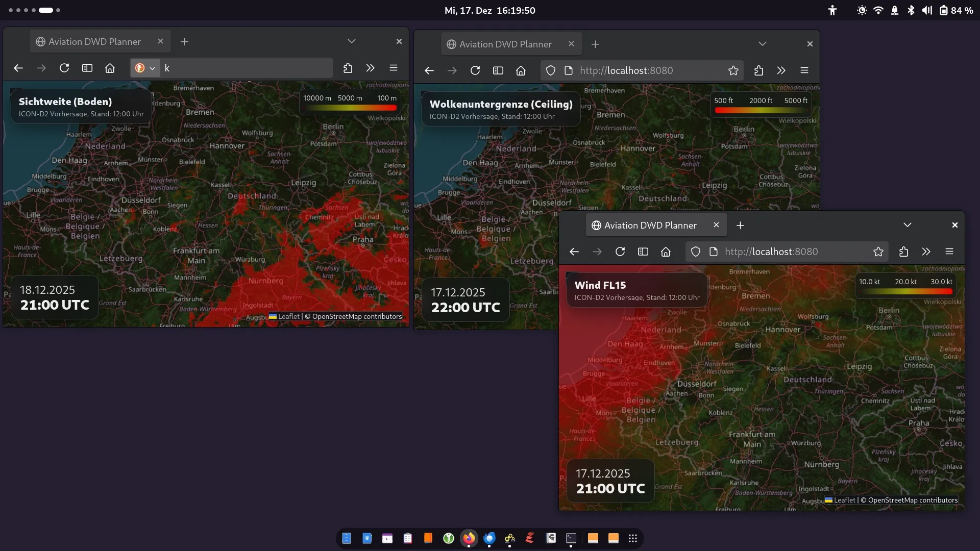Select Aviation DWD Planner tab in Sichtweite window
The height and width of the screenshot is (551, 980).
pyautogui.click(x=94, y=42)
